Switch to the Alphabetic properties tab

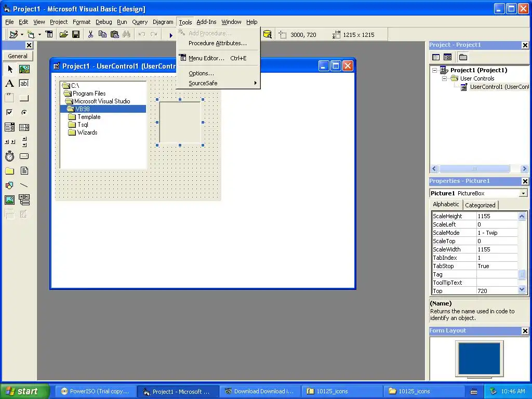pyautogui.click(x=446, y=204)
